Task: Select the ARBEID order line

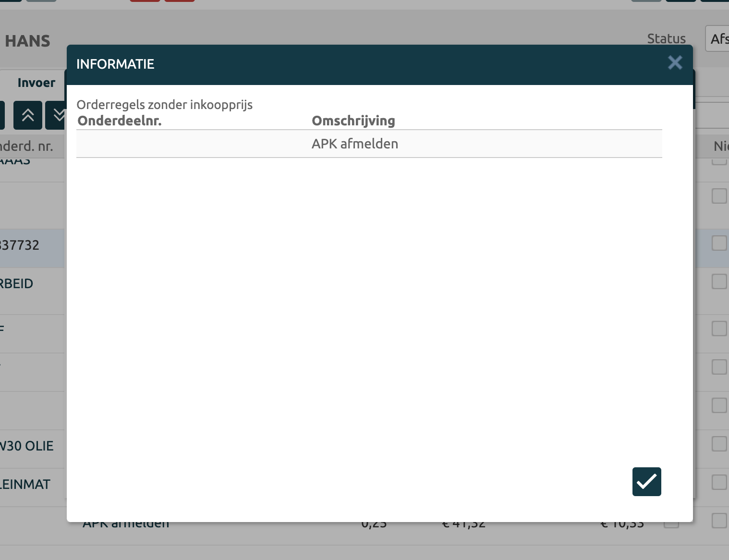Action: tap(16, 284)
